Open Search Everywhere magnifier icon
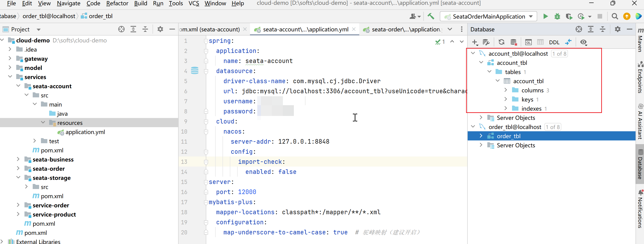This screenshot has width=644, height=244. pos(615,16)
